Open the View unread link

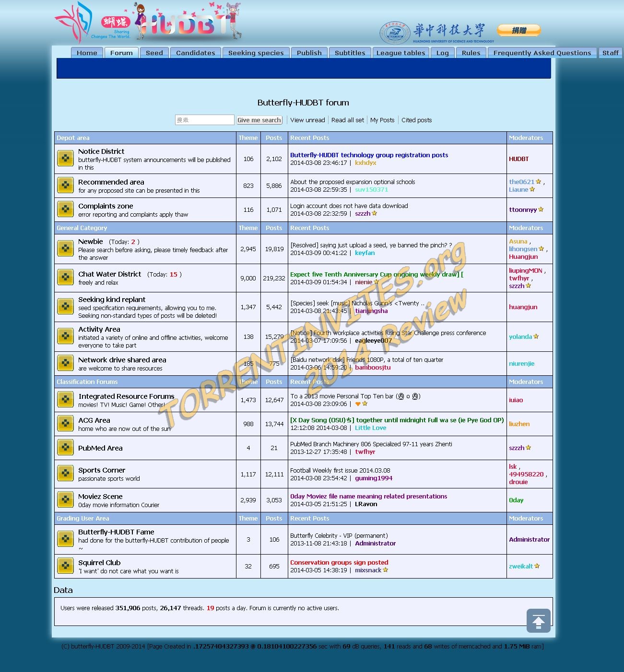[x=307, y=120]
